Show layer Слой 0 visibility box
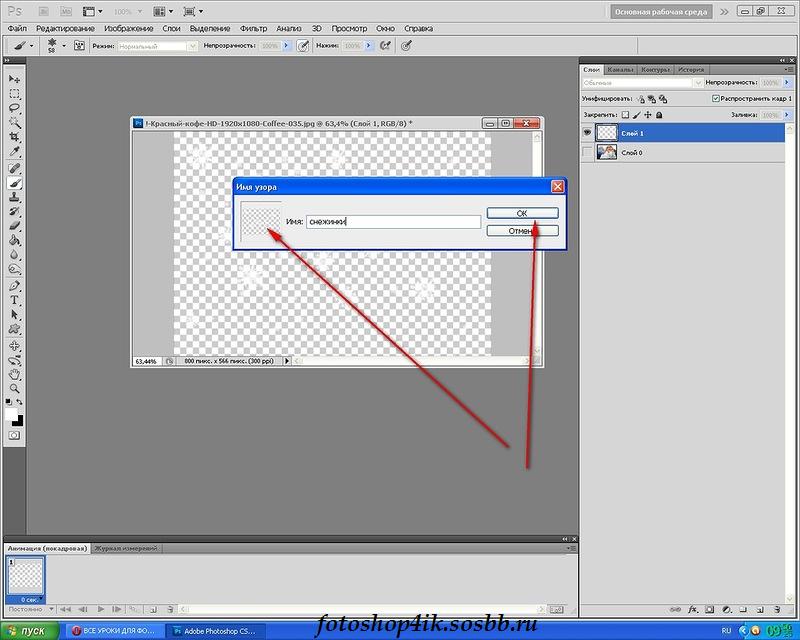 point(587,152)
